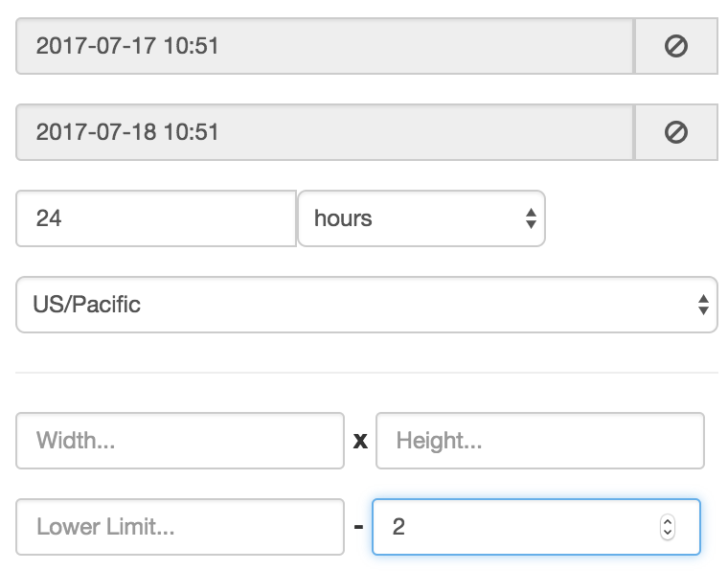Open the US/Pacific timezone dropdown
The height and width of the screenshot is (571, 728).
pyautogui.click(x=366, y=305)
